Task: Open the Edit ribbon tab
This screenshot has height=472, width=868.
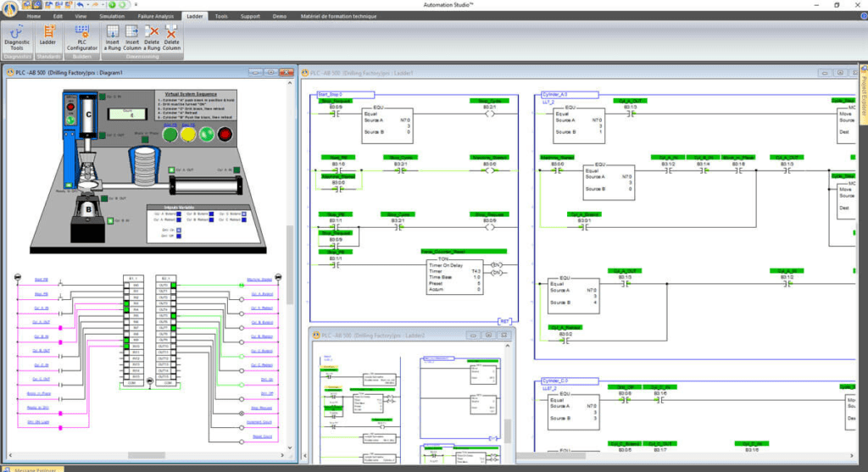Action: pos(58,16)
